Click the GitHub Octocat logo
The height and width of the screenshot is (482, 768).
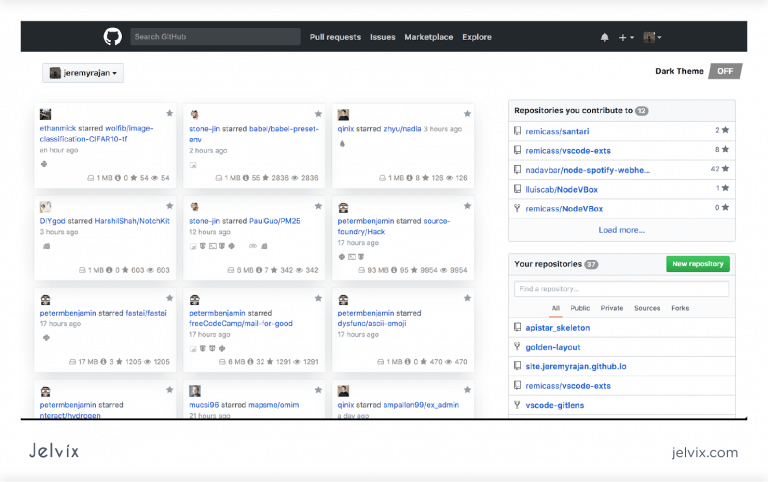tap(113, 37)
